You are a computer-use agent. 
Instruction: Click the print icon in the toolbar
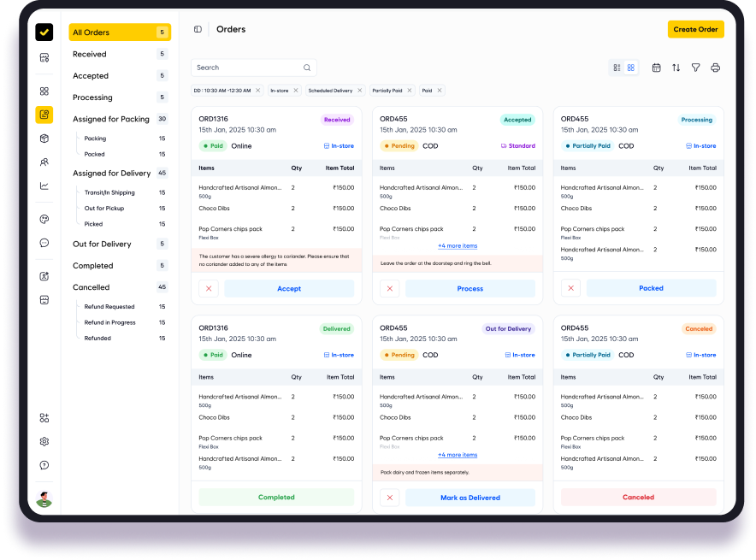pos(716,68)
